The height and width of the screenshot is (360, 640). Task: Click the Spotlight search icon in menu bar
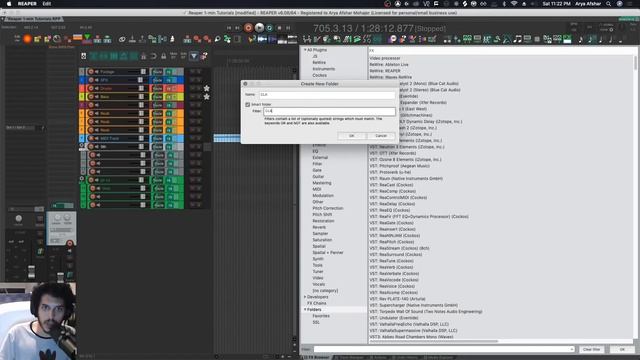tap(608, 4)
